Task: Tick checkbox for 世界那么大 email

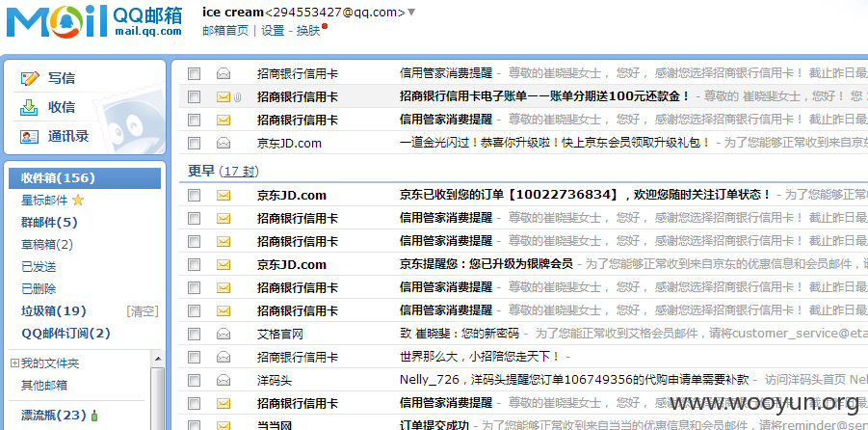Action: [x=194, y=357]
